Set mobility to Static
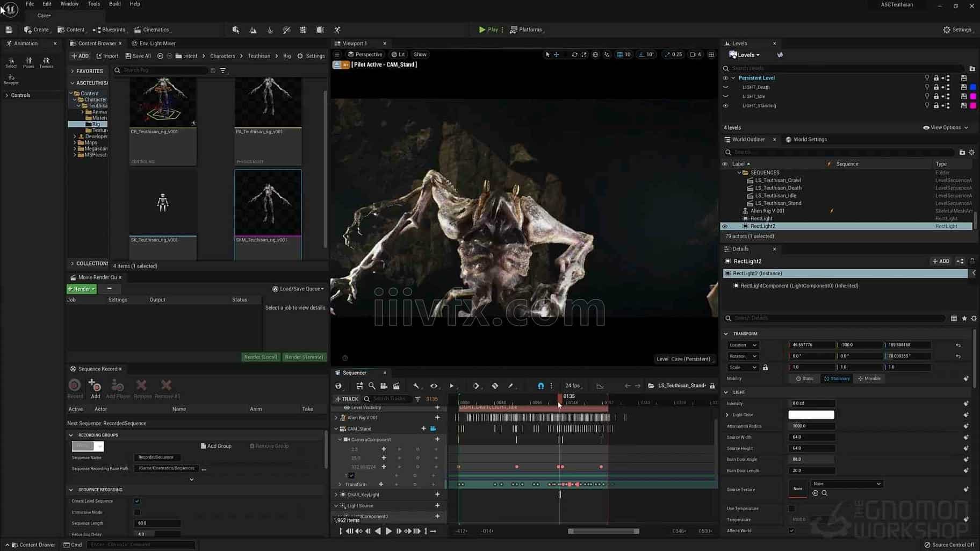 point(804,378)
